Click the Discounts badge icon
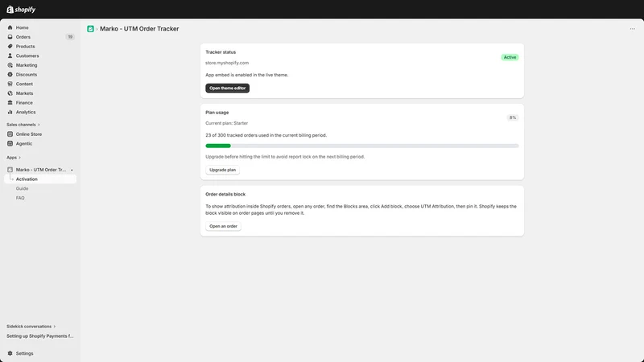644x362 pixels. click(x=10, y=74)
